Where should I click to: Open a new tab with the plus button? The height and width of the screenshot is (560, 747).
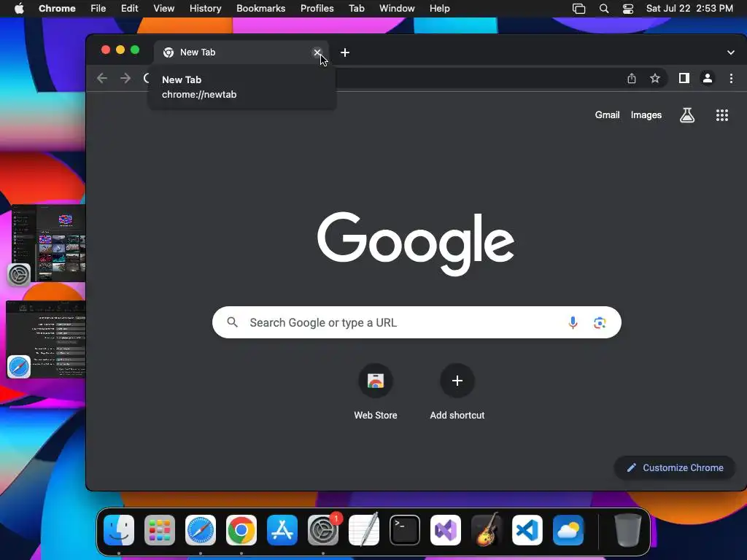(345, 52)
